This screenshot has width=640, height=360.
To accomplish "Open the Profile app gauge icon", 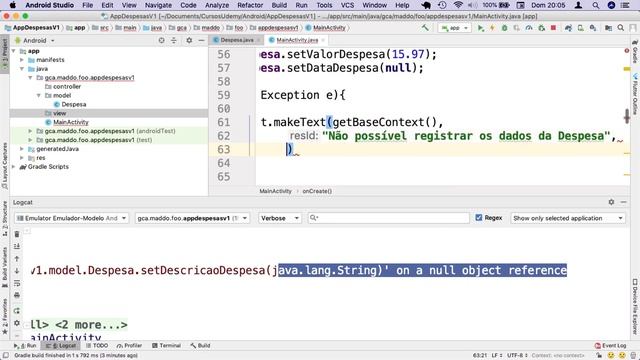I will coord(529,28).
